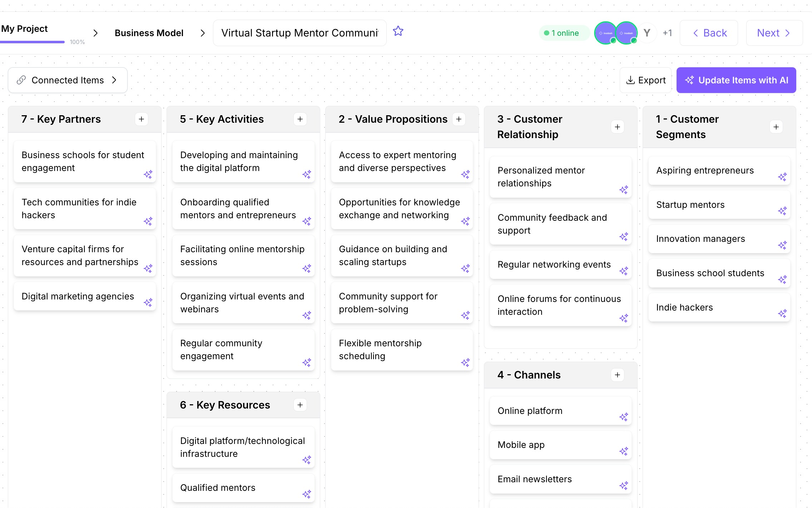Click Update Items with AI

736,80
